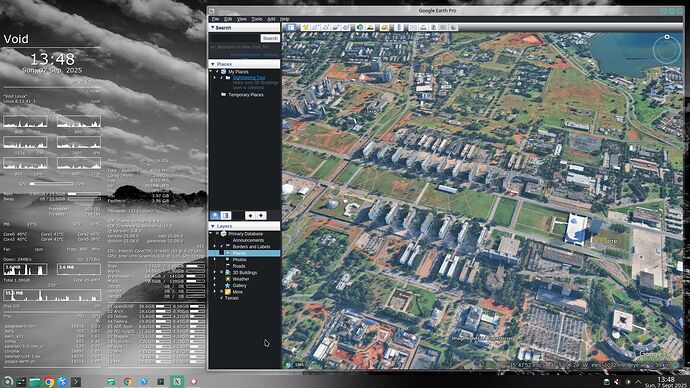This screenshot has width=690, height=388.
Task: Select the Announcements layer row
Action: (248, 240)
